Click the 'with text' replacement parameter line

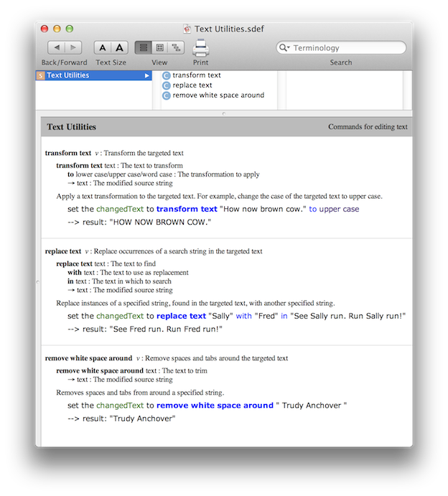128,272
